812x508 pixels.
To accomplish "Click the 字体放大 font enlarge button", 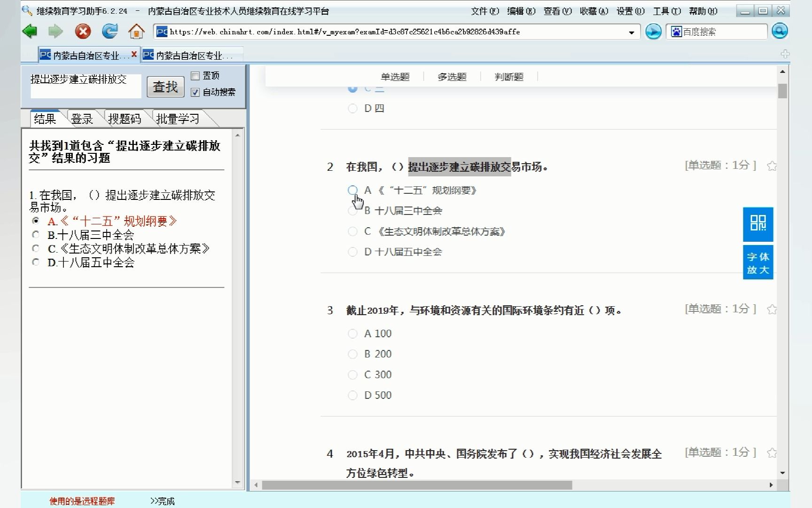I will [x=758, y=262].
